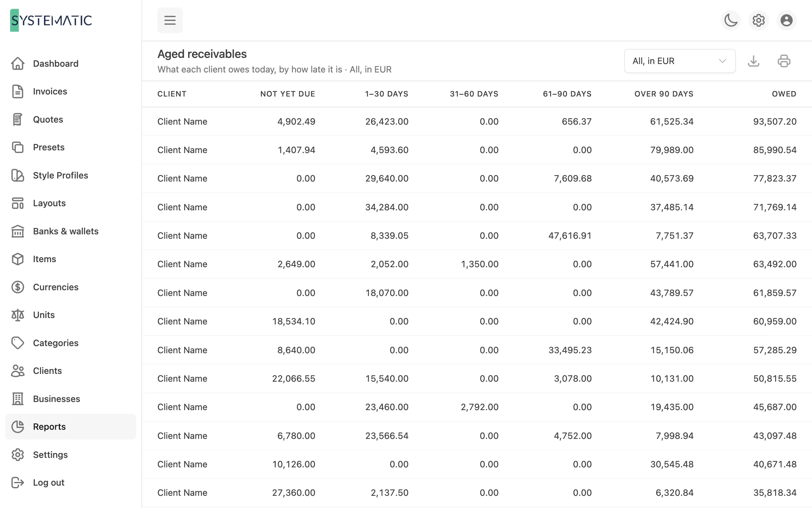
Task: Sort by the Over 90 Days header
Action: [x=664, y=94]
